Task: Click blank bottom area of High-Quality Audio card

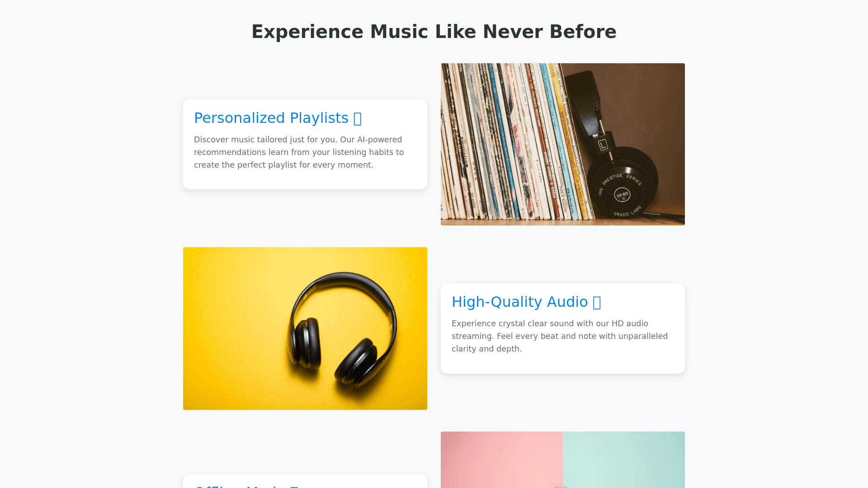Action: [563, 365]
